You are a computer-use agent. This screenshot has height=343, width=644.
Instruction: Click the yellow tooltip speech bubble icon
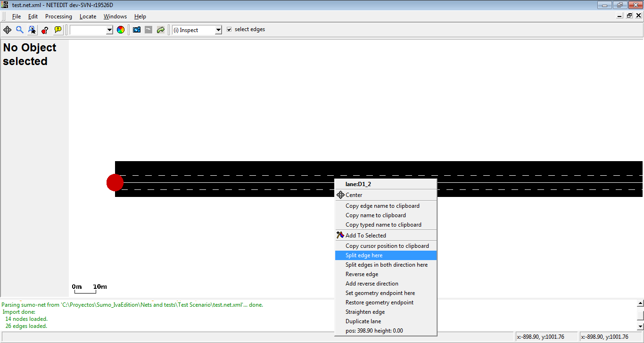coord(58,30)
